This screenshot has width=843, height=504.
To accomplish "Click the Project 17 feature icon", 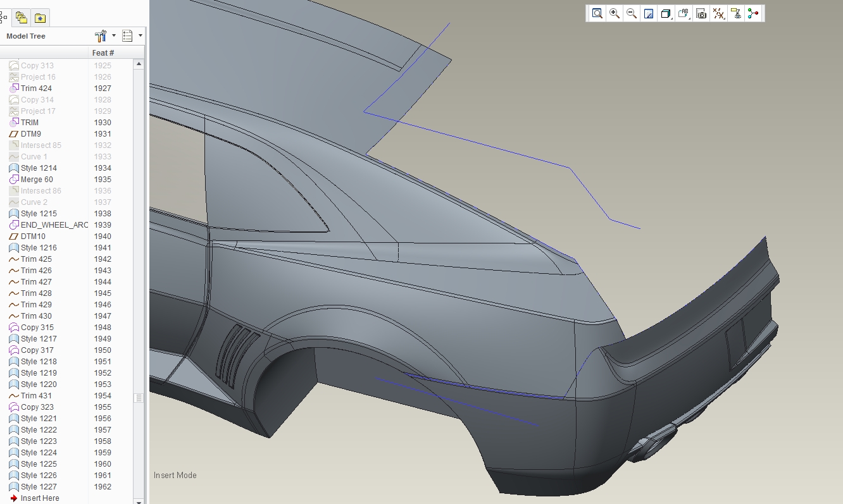I will [x=14, y=111].
